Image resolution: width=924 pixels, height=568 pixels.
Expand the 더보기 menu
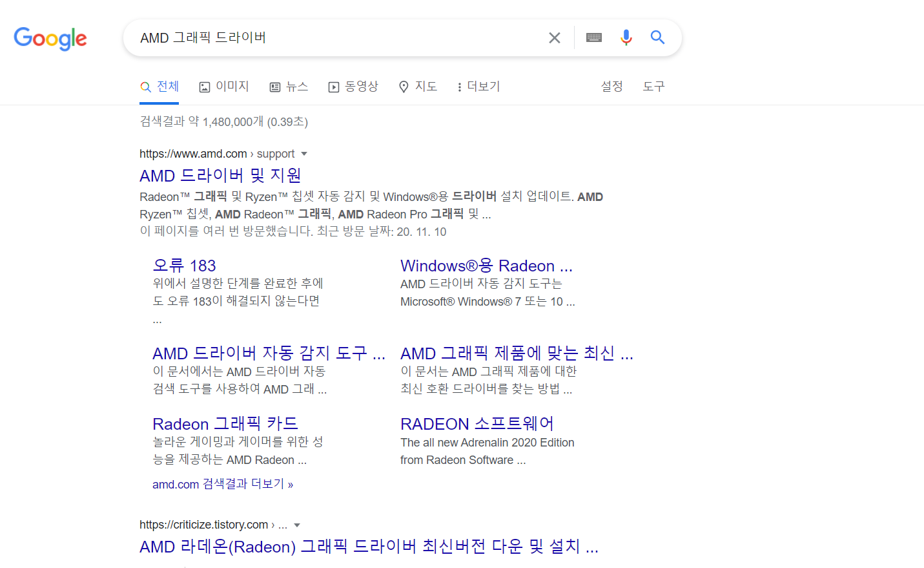click(478, 87)
